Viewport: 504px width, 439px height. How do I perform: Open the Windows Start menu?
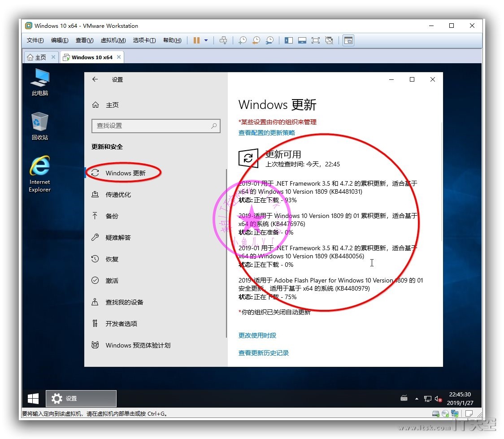pyautogui.click(x=33, y=399)
